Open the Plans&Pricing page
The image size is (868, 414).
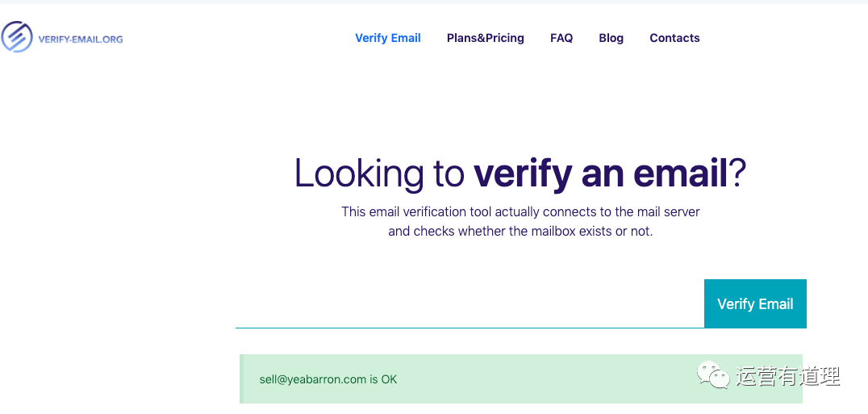pyautogui.click(x=486, y=38)
